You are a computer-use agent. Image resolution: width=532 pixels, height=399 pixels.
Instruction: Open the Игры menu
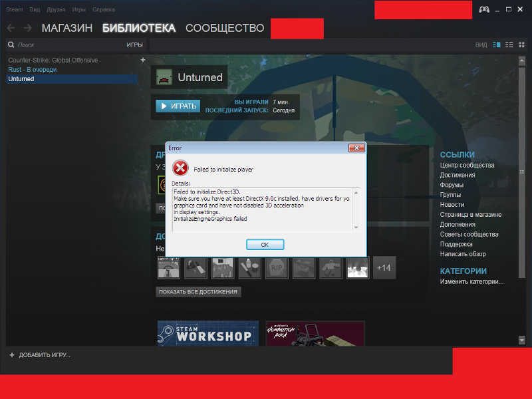click(78, 9)
